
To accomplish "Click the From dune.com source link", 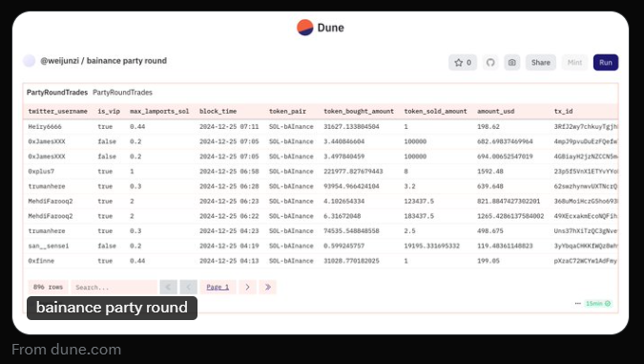I will (66, 350).
